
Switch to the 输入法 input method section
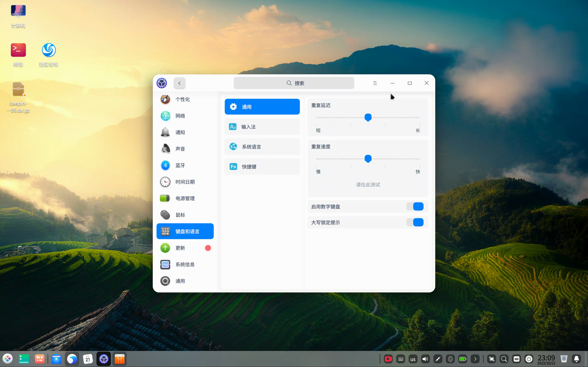[x=262, y=127]
